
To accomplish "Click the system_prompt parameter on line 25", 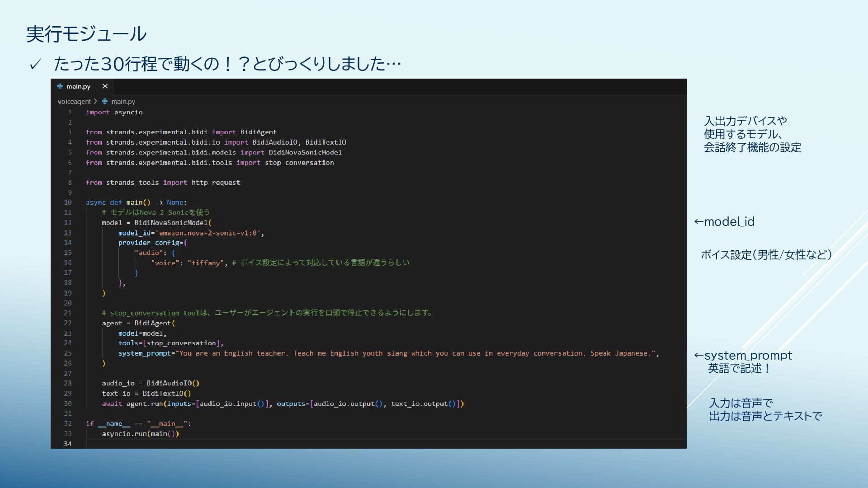I will coord(145,353).
